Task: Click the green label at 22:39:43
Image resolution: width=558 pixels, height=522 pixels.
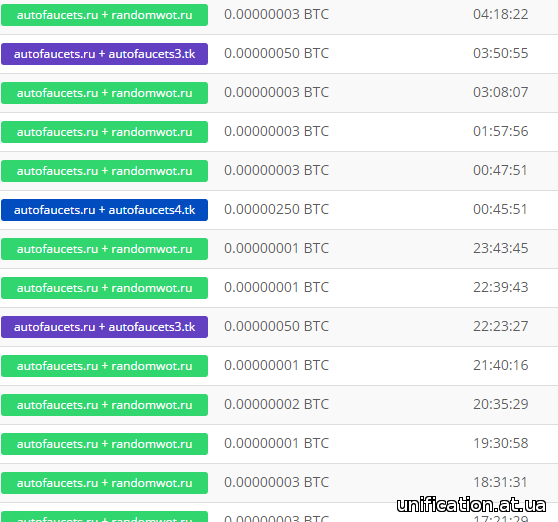Action: click(x=104, y=288)
